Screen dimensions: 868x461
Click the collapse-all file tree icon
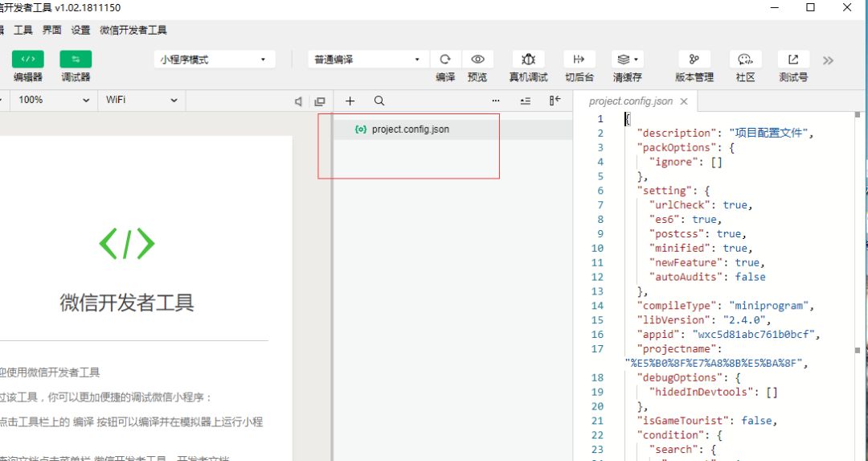pyautogui.click(x=526, y=101)
